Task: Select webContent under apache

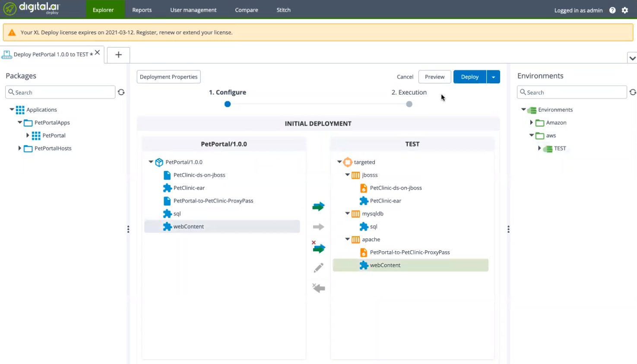Action: 411,265
